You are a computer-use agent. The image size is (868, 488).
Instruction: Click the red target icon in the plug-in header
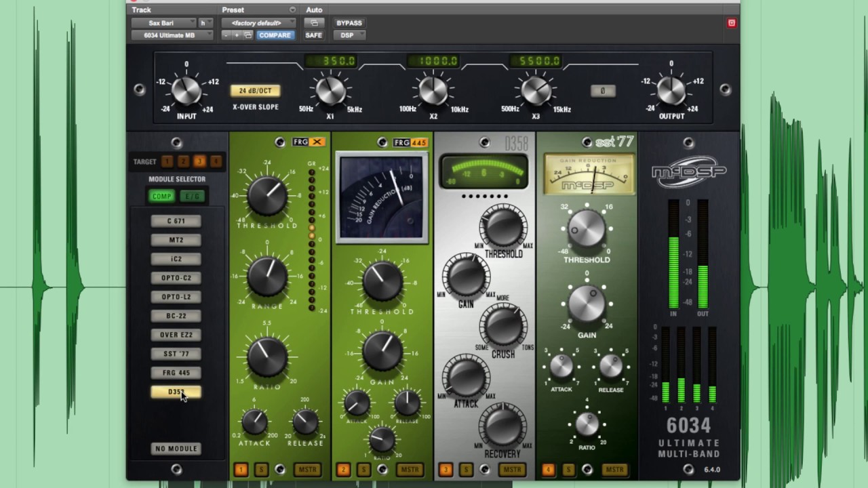coord(731,23)
